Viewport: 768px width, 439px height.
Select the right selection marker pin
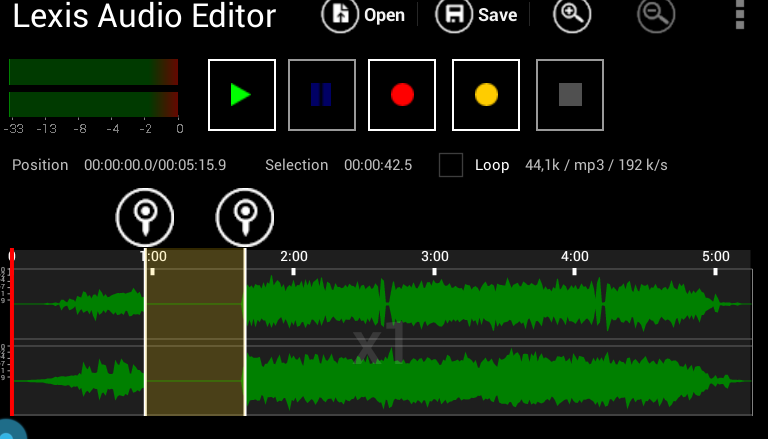click(x=245, y=217)
